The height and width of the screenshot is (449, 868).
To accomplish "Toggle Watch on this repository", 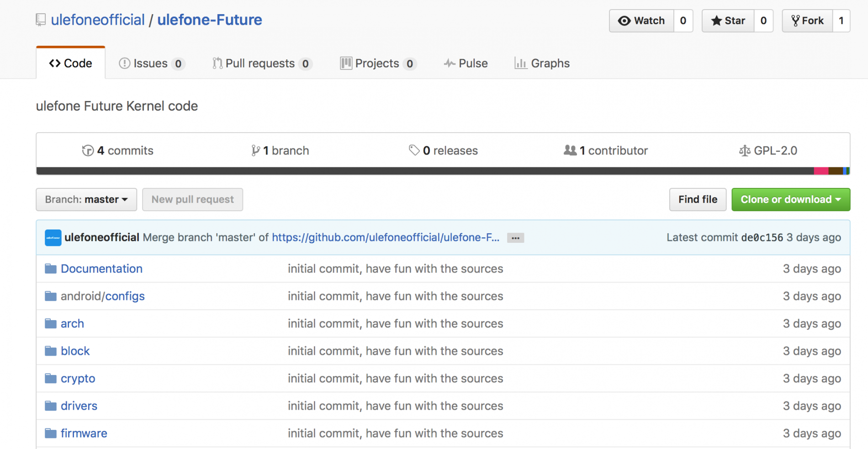I will coord(641,21).
